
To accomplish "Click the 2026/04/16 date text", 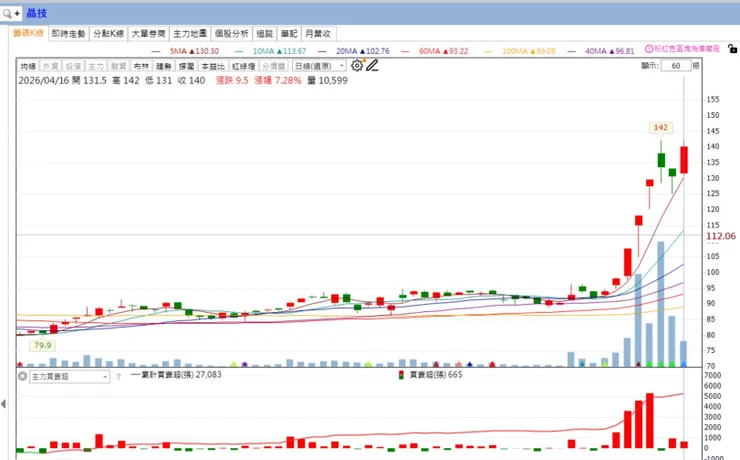I will (43, 81).
